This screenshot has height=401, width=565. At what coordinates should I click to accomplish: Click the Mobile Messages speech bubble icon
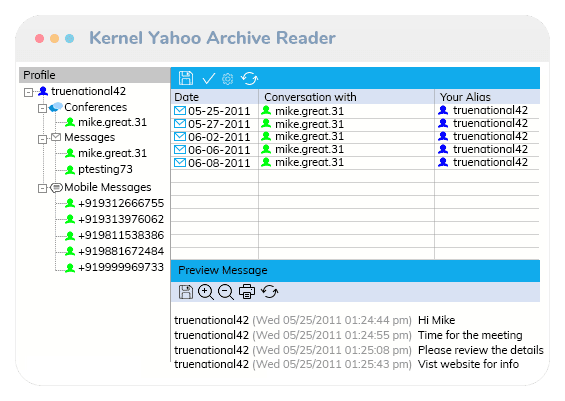coord(56,187)
